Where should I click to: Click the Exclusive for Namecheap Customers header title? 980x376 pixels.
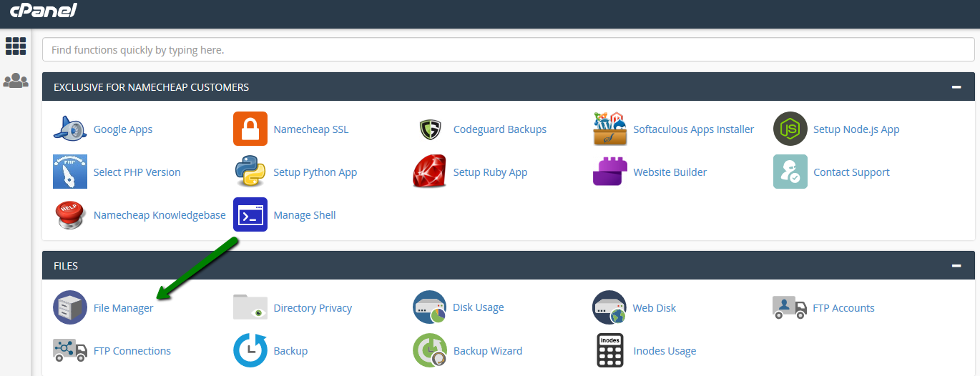pos(152,87)
